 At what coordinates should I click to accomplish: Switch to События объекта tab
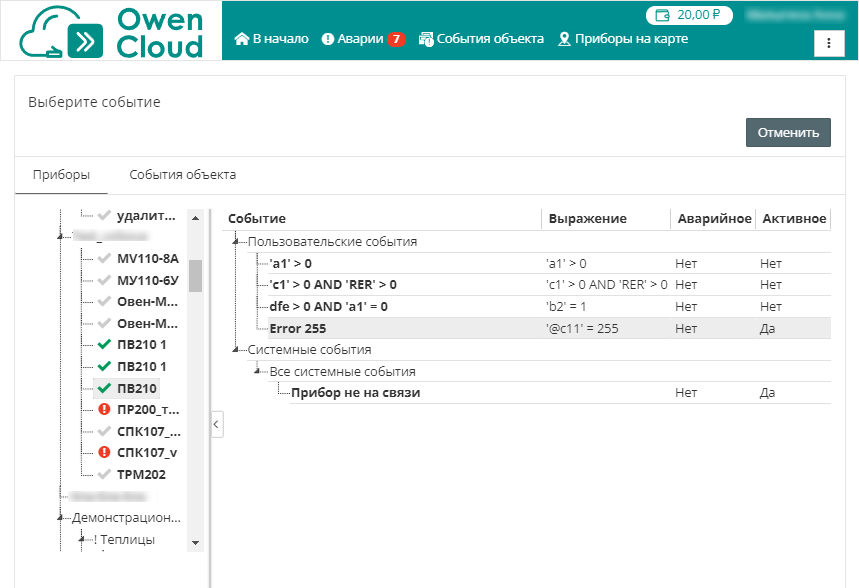[x=182, y=174]
